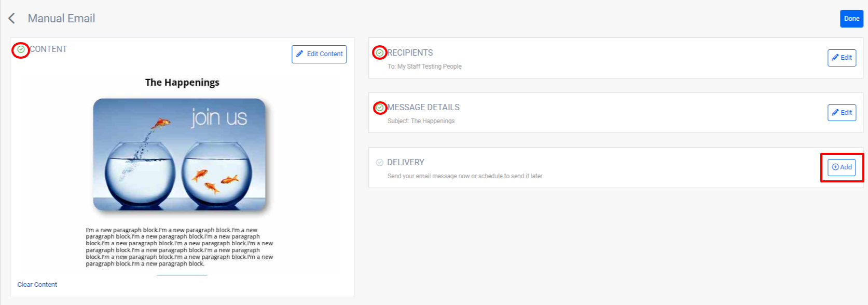Select the MESSAGE DETAILS section title
Image resolution: width=868 pixels, height=305 pixels.
point(423,108)
